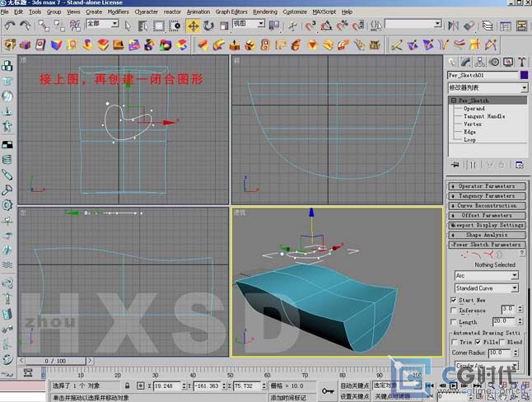Toggle absolute/offset transform type-in mode
This screenshot has height=402, width=532.
[141, 386]
